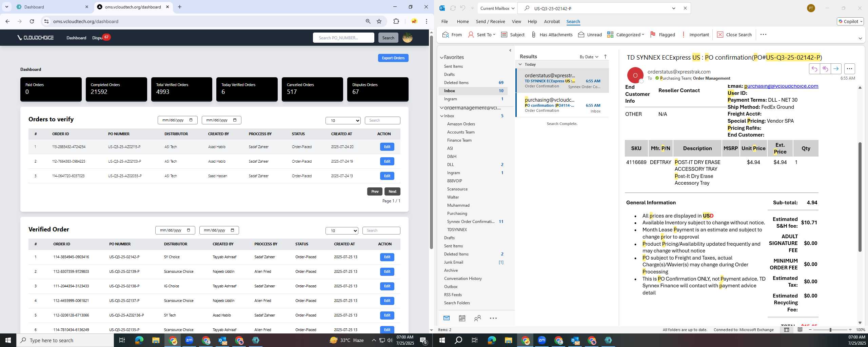Click zoom out minus on Outlook status bar
This screenshot has height=347, width=868.
[810, 330]
